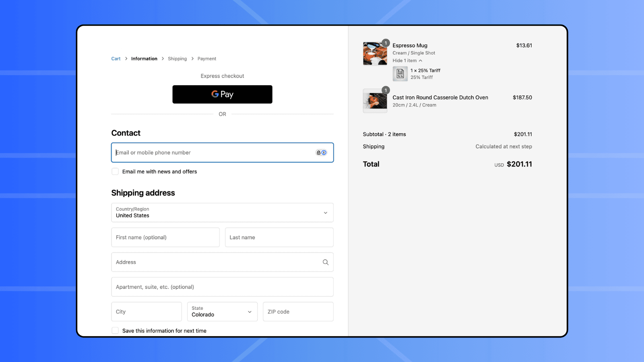Open the State dropdown showing Colorado

[x=222, y=312]
